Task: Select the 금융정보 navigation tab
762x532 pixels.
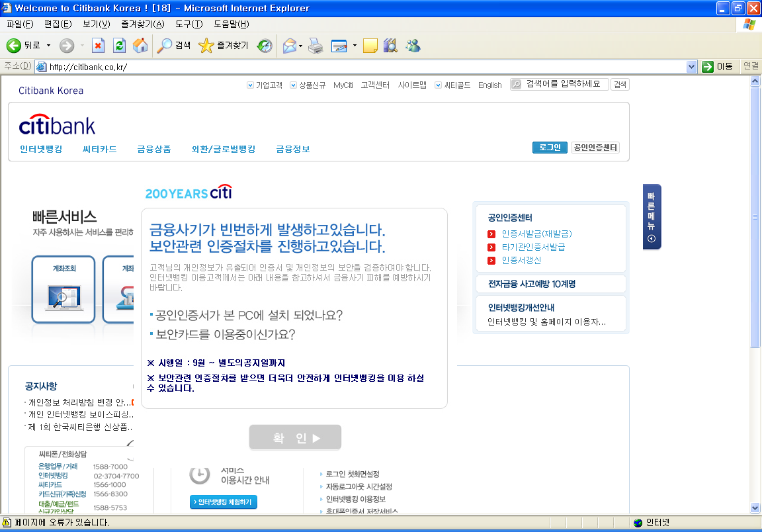Action: [x=293, y=149]
